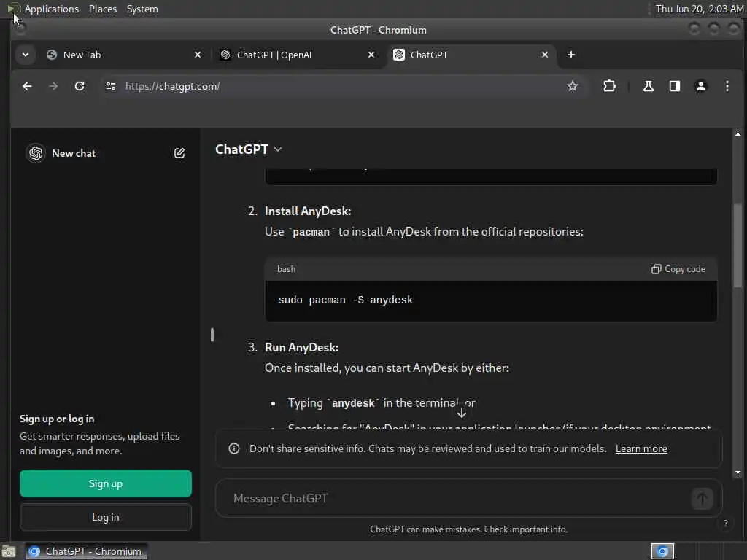Click the Copy code icon button
The height and width of the screenshot is (560, 747).
[678, 269]
